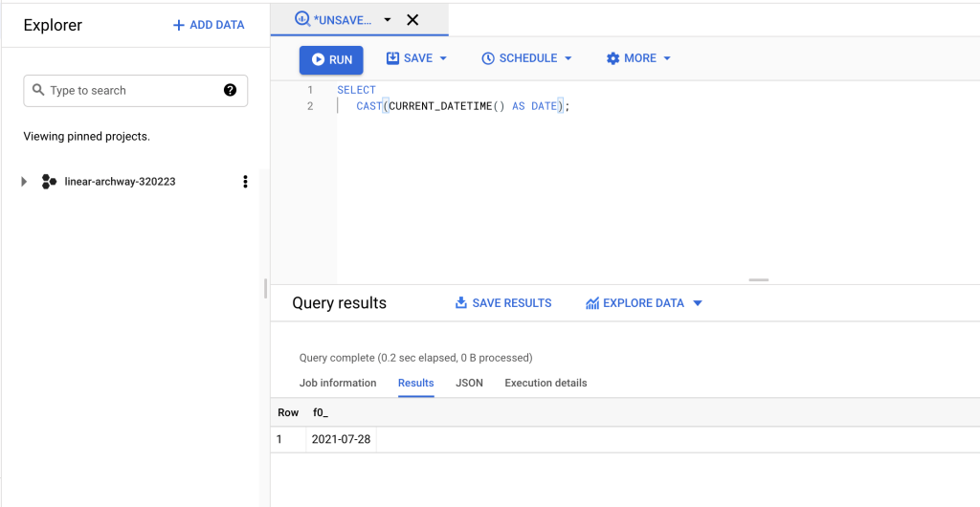
Task: Expand the linear-archway-320223 project node
Action: click(24, 182)
